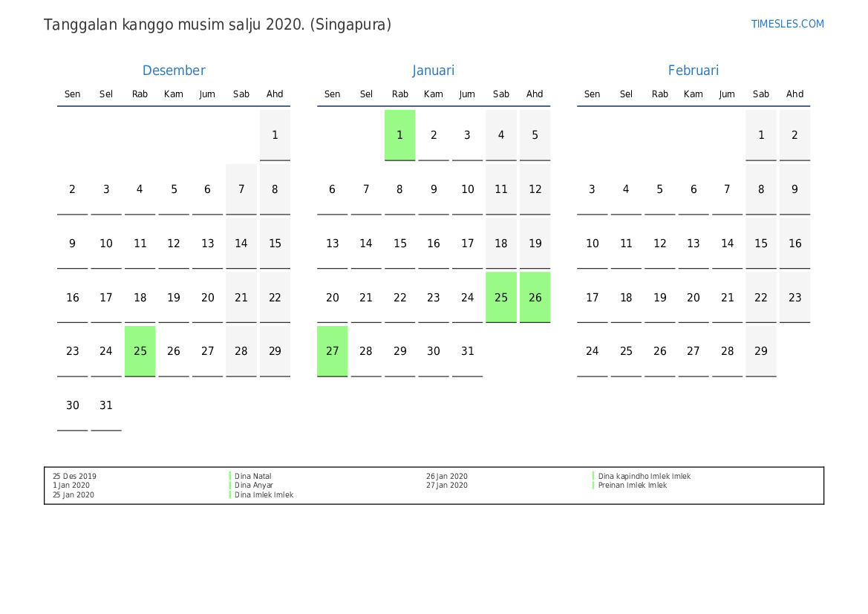Screen dimensions: 868x614
Task: Click the 25 Des 2019 legend date
Action: pos(74,477)
